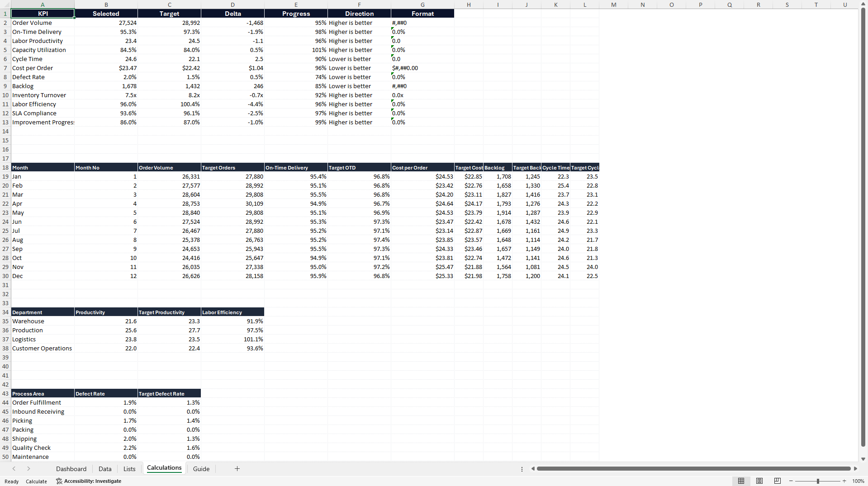The height and width of the screenshot is (486, 868).
Task: Switch to Page Layout view
Action: point(759,481)
